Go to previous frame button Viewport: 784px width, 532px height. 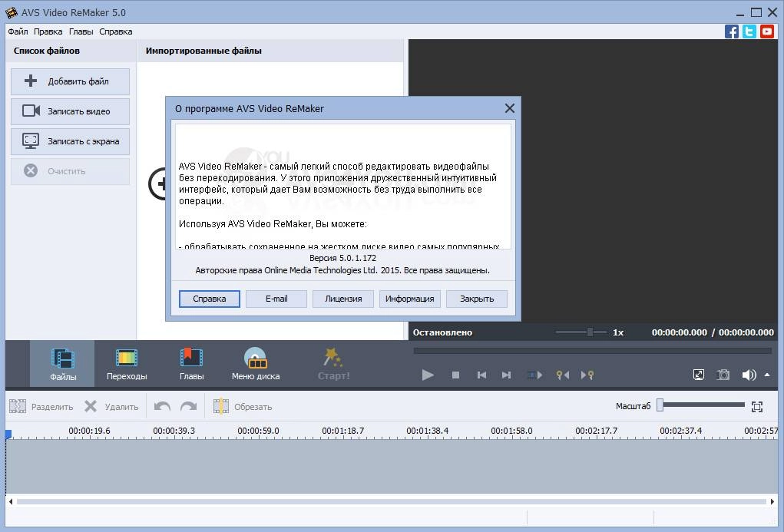(482, 375)
